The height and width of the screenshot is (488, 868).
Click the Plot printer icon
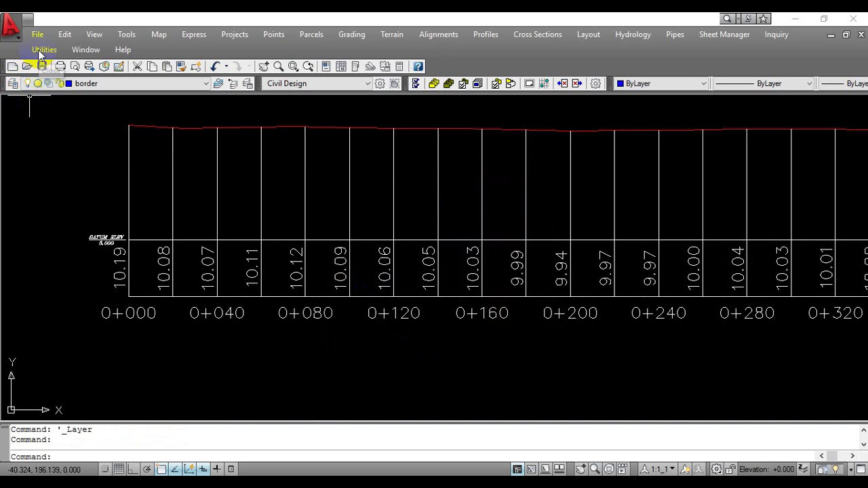point(60,66)
